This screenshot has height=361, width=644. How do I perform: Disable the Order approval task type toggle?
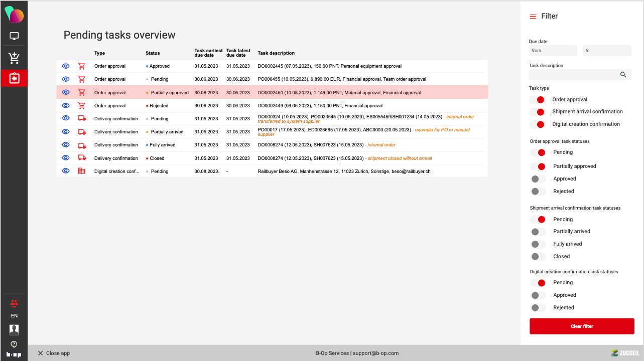(538, 100)
